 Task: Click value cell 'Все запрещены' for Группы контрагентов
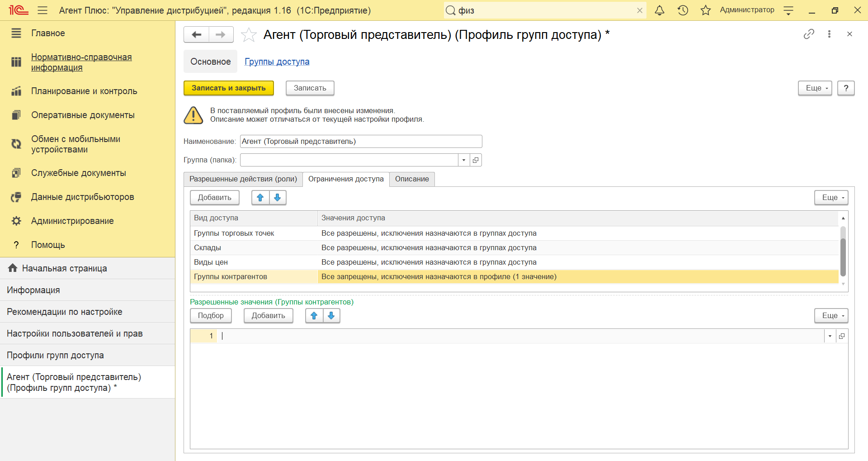[x=578, y=277]
